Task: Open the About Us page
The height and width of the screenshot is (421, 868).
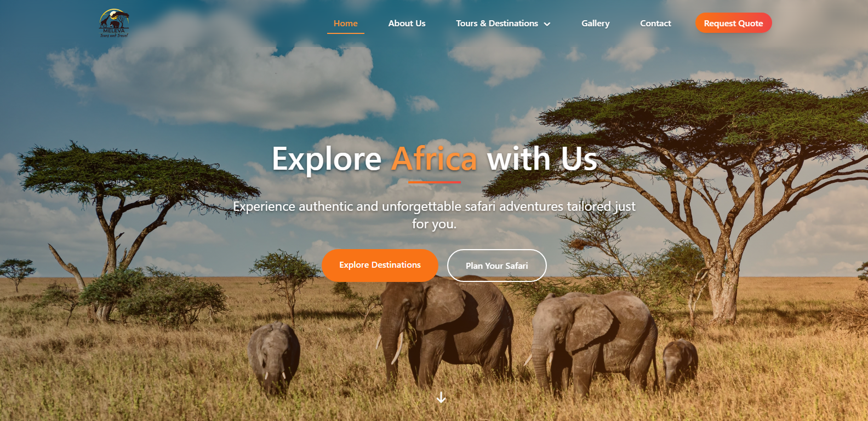Action: [x=407, y=23]
